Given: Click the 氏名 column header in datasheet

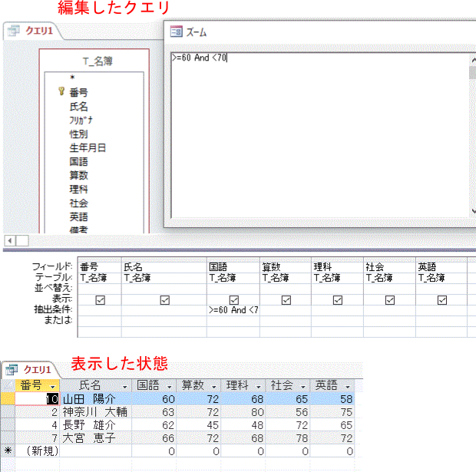Looking at the screenshot, I should (x=96, y=385).
